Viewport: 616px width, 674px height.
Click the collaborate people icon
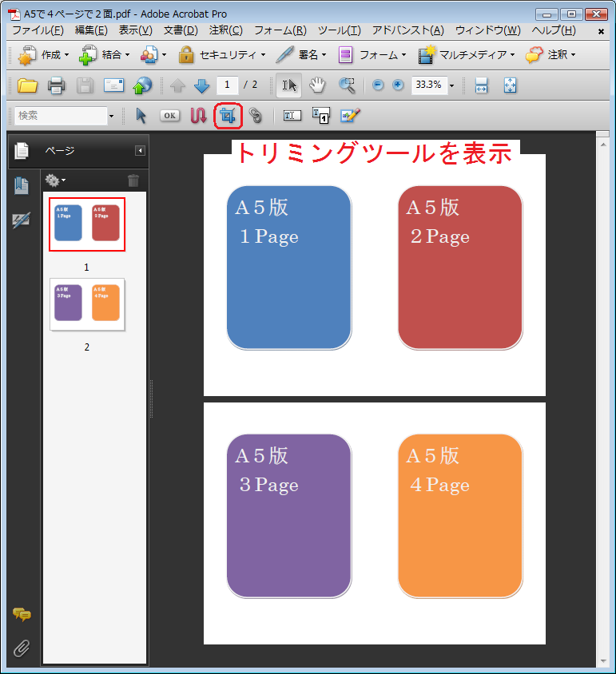coord(153,55)
